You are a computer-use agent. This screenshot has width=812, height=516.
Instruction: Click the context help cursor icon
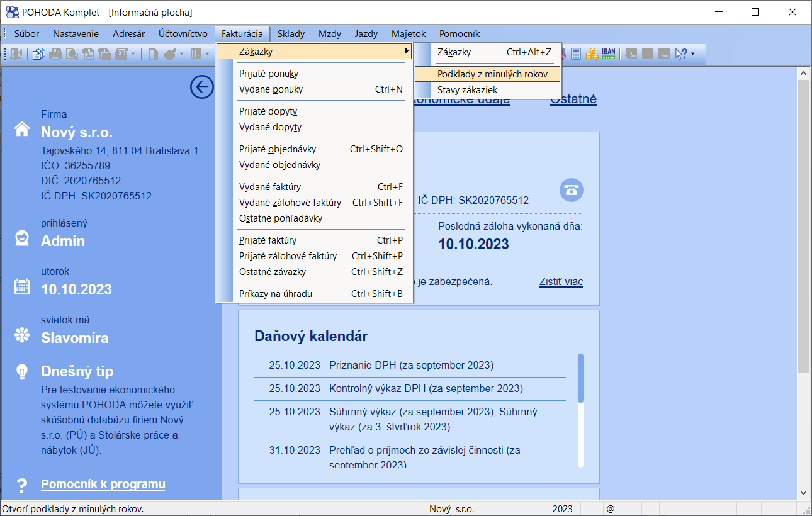tap(681, 54)
